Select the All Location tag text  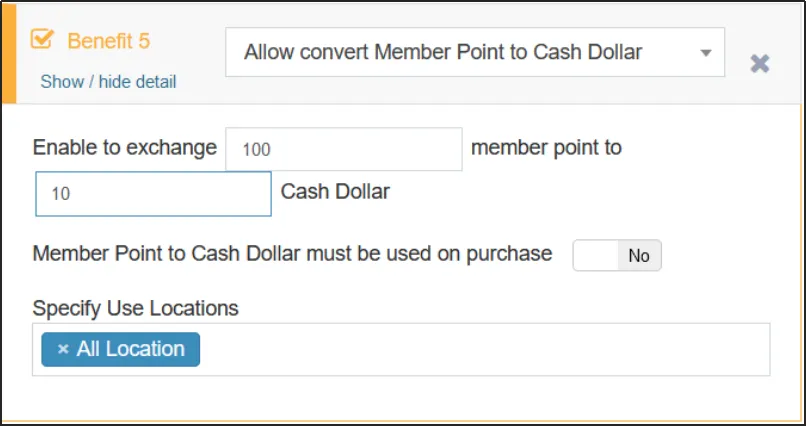[131, 349]
